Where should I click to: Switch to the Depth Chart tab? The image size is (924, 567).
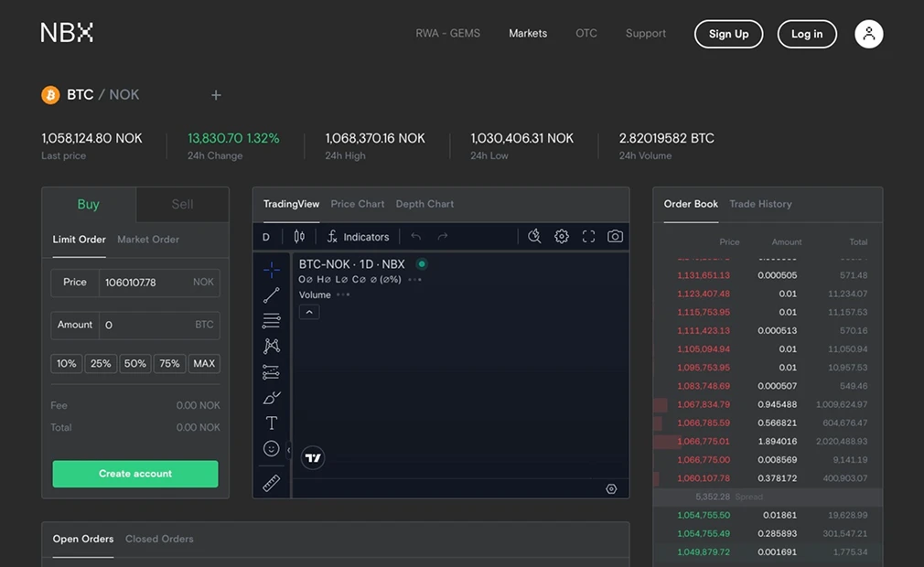tap(424, 204)
